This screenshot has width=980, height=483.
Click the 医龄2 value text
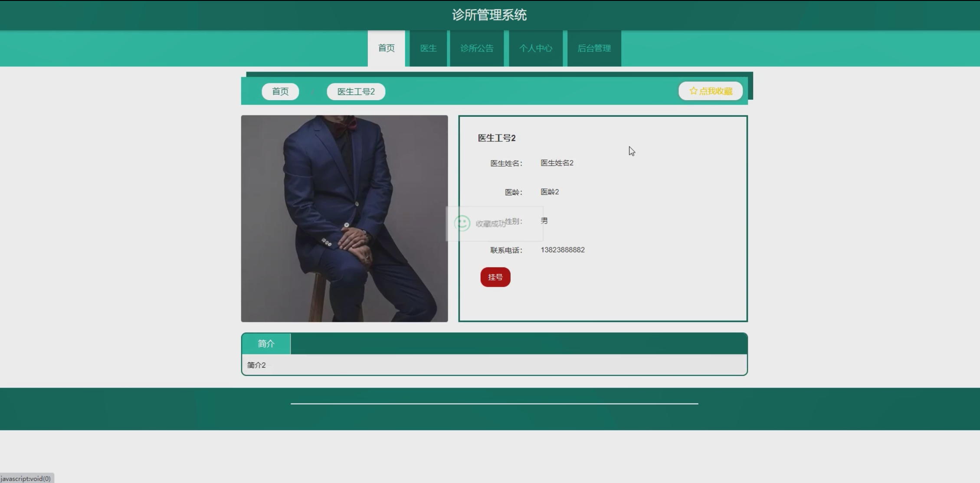click(549, 192)
